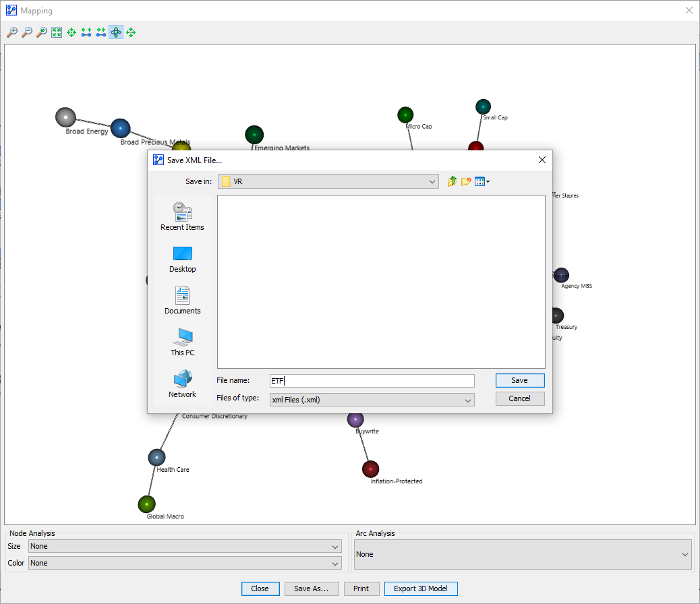This screenshot has width=700, height=604.
Task: Toggle the rotate graph tool
Action: click(x=116, y=32)
